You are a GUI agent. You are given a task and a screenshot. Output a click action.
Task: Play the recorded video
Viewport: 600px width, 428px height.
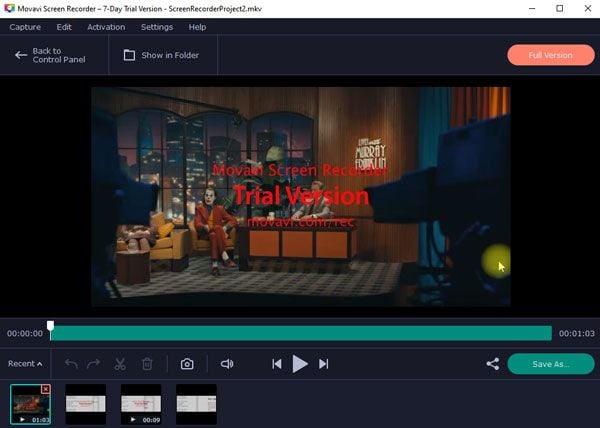(x=300, y=364)
